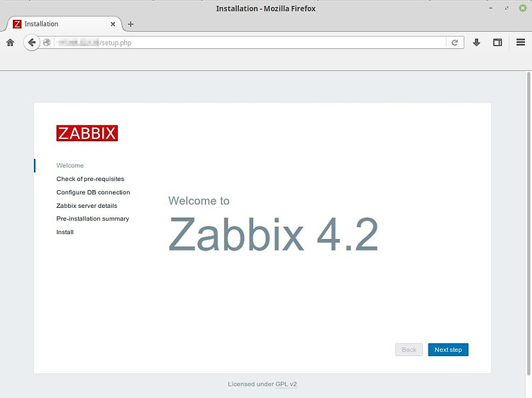
Task: Click the page vertical scrollbar
Action: (x=528, y=224)
